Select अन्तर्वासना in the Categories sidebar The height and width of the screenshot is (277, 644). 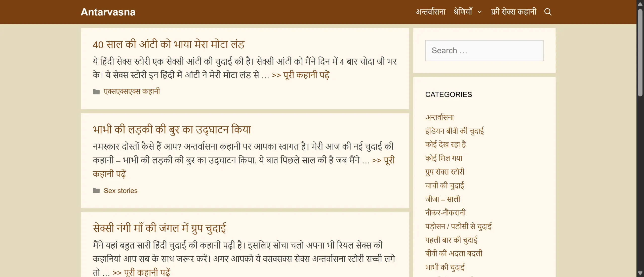(x=439, y=117)
